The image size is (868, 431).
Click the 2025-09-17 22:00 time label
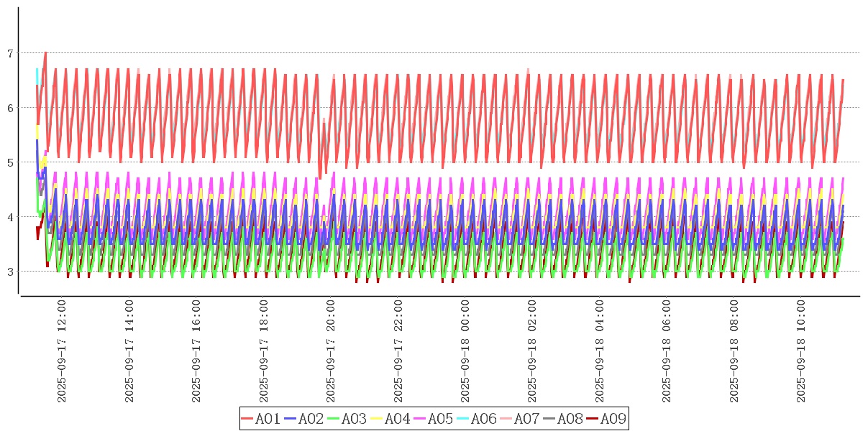click(x=398, y=352)
